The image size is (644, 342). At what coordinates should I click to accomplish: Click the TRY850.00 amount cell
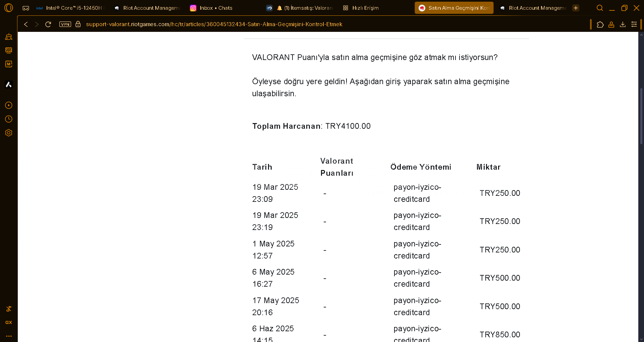click(500, 335)
